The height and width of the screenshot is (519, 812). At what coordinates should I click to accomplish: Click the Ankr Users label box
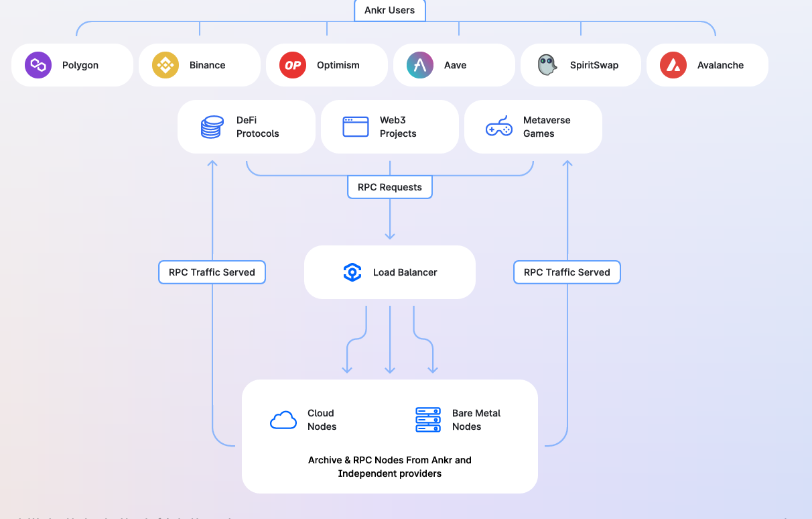390,10
